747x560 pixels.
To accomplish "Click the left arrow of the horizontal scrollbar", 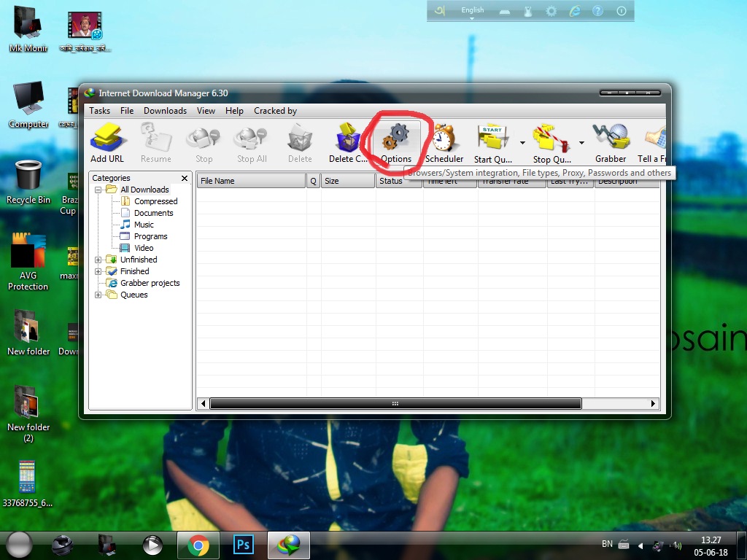I will click(203, 403).
